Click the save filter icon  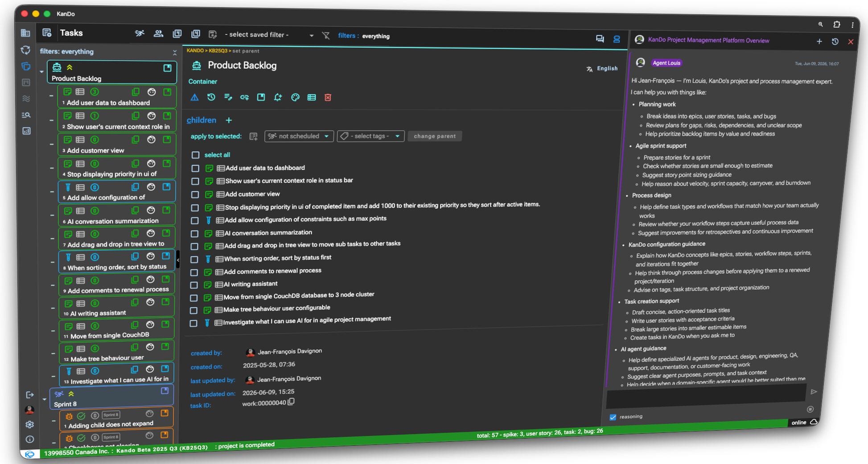tap(213, 34)
